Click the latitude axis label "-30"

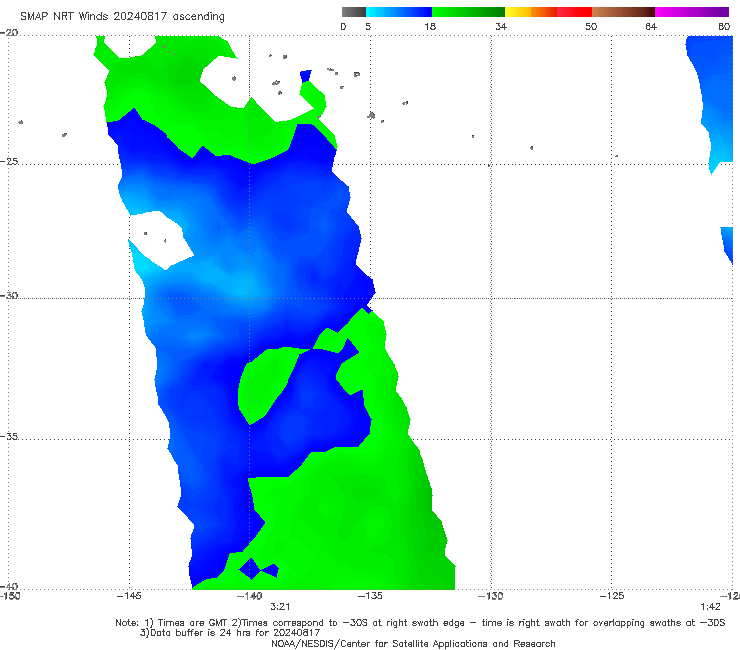point(9,295)
